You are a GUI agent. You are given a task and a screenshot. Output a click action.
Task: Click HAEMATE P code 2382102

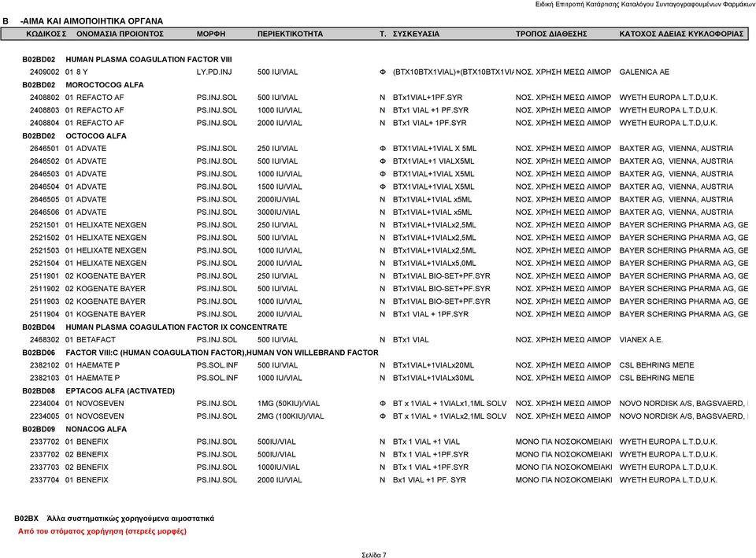click(x=44, y=366)
